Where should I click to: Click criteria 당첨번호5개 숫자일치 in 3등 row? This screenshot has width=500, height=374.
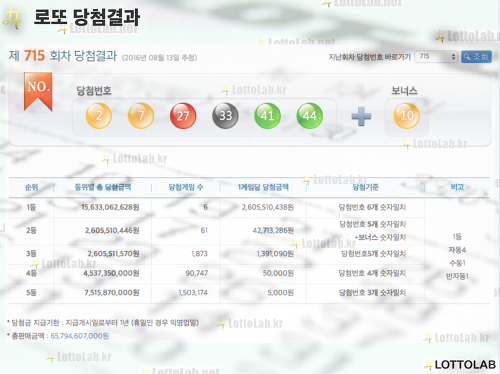[x=374, y=254]
